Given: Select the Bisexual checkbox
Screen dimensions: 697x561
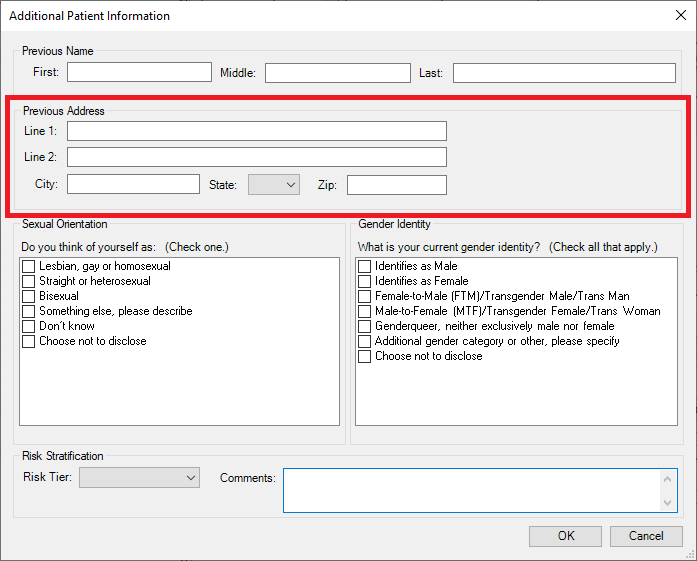Looking at the screenshot, I should (29, 296).
